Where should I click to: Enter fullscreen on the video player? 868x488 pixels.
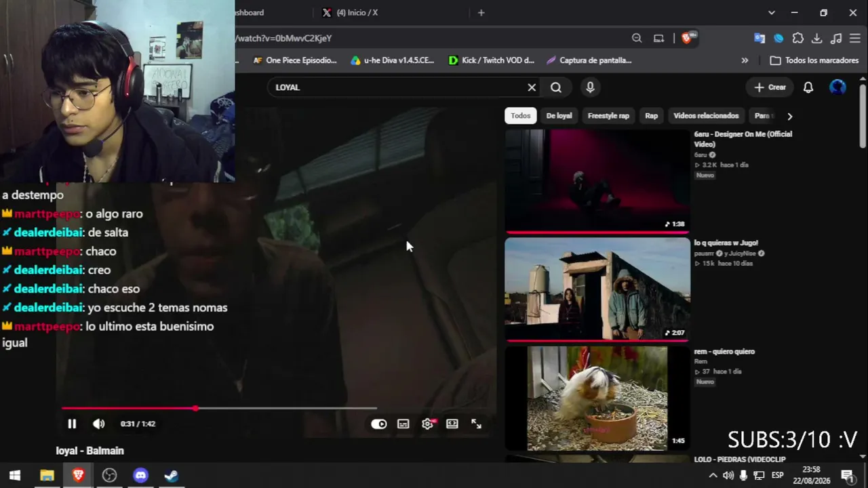click(x=477, y=424)
